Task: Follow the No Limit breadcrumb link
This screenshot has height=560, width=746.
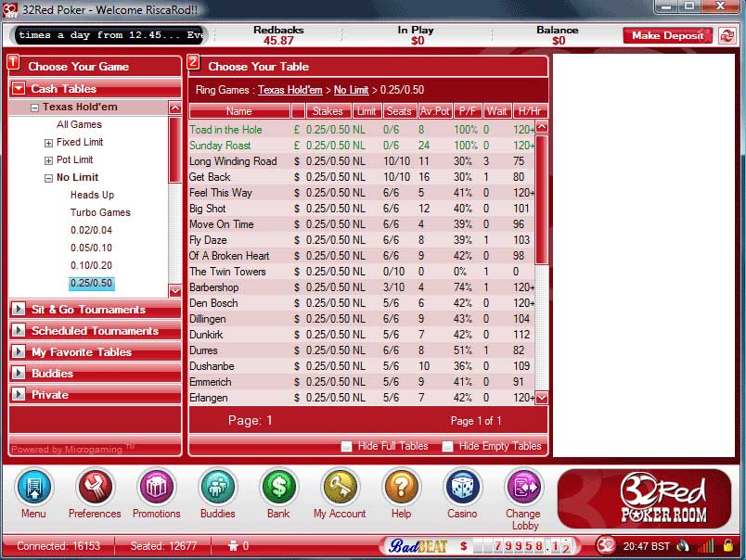Action: coord(351,90)
